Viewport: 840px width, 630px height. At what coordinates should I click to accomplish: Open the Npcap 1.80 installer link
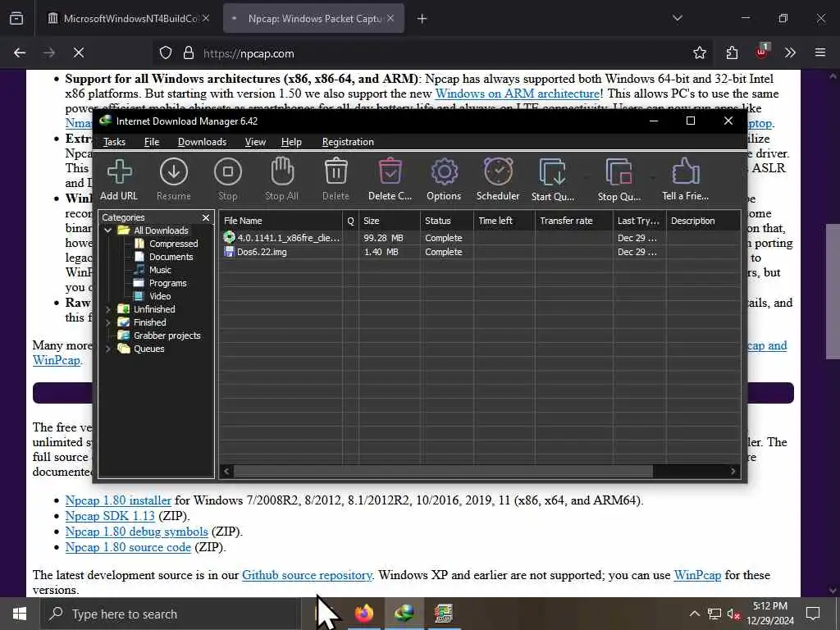118,500
